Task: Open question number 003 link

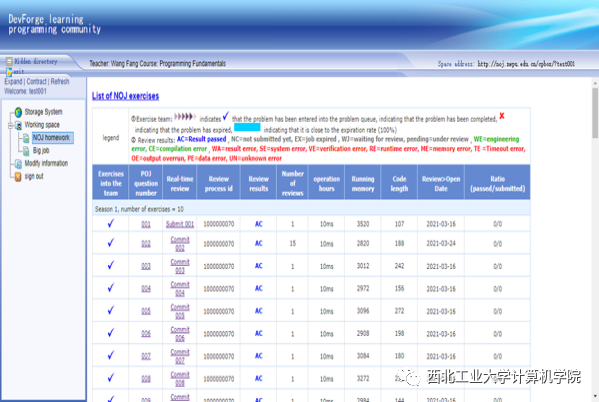Action: pos(146,266)
